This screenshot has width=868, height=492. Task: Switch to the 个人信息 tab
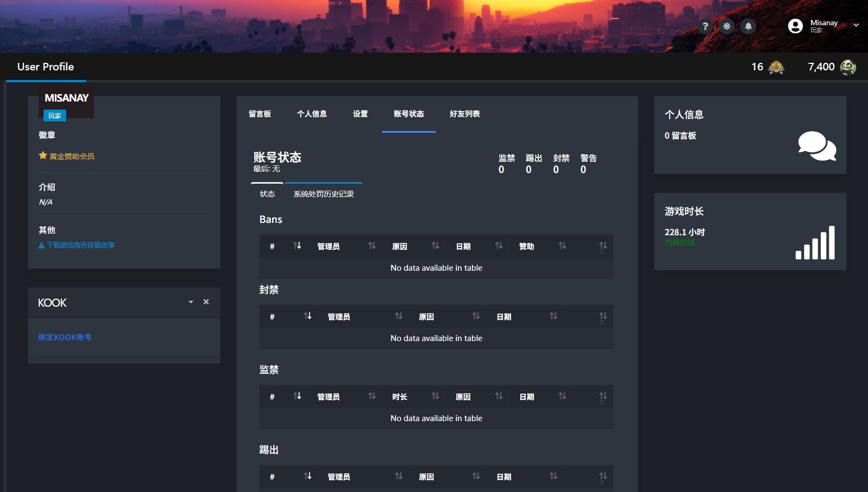[312, 114]
